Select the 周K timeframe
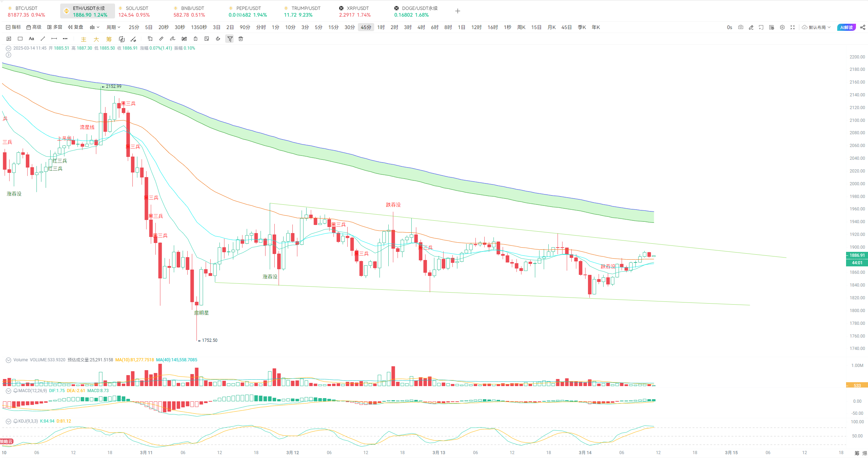Screen dimensions: 868x458 pyautogui.click(x=521, y=27)
